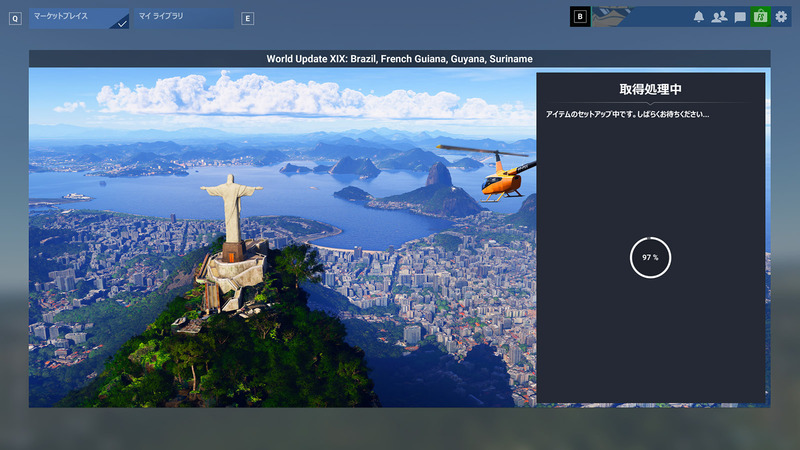Open the settings gear icon
This screenshot has height=450, width=800.
tap(781, 17)
